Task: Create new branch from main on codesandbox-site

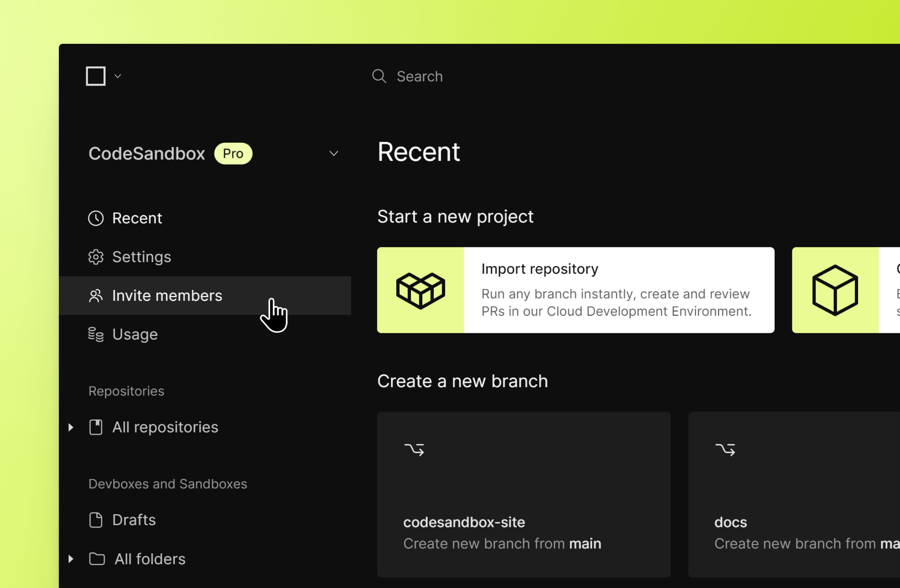Action: [x=524, y=495]
